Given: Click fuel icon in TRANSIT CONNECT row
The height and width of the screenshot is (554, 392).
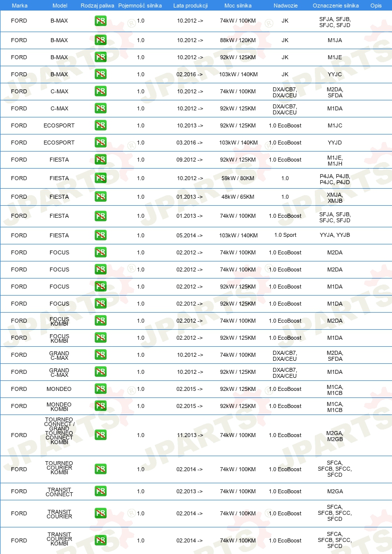Looking at the screenshot, I should click(x=101, y=491).
